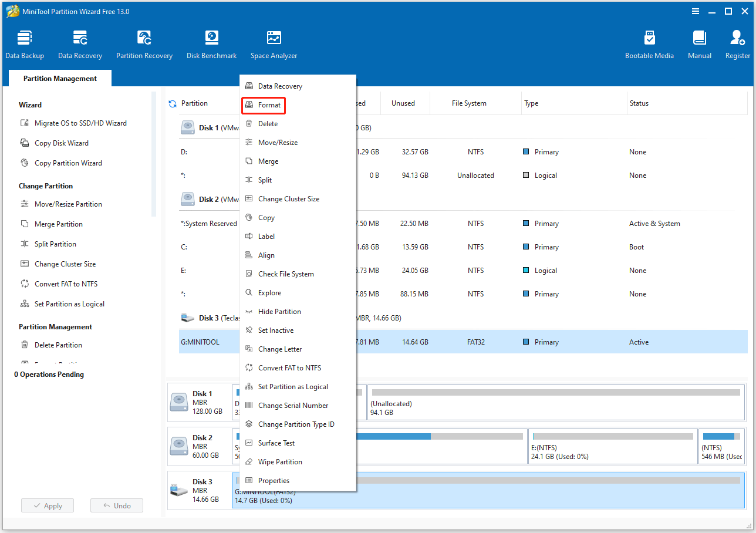Click Copy Disk Wizard in the sidebar
The height and width of the screenshot is (533, 756).
pyautogui.click(x=61, y=143)
